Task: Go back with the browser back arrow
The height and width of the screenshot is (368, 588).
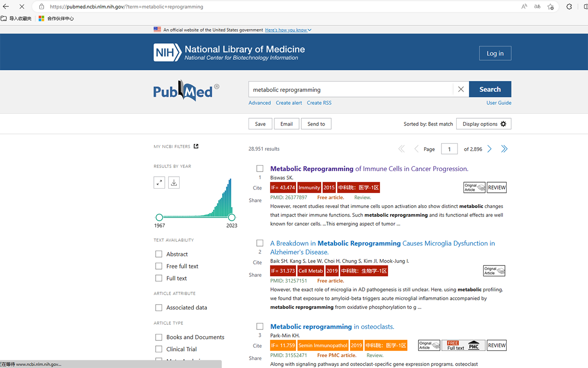Action: pos(6,6)
